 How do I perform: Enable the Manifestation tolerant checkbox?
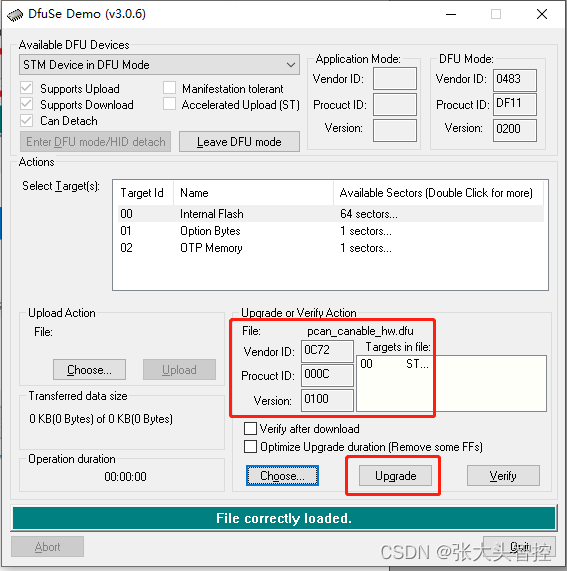169,88
